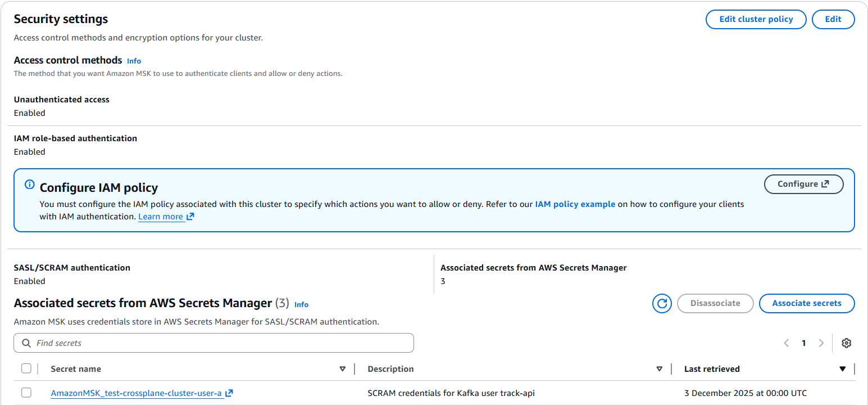Go to next page of secrets

point(821,343)
